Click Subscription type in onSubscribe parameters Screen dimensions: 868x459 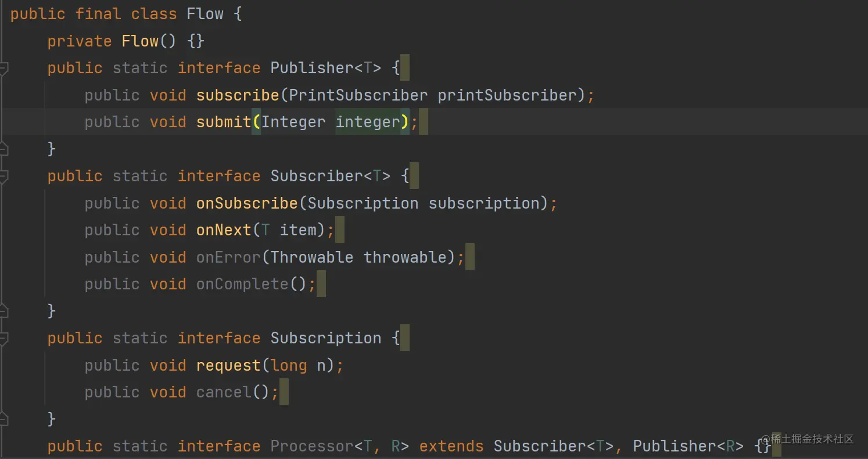[363, 203]
